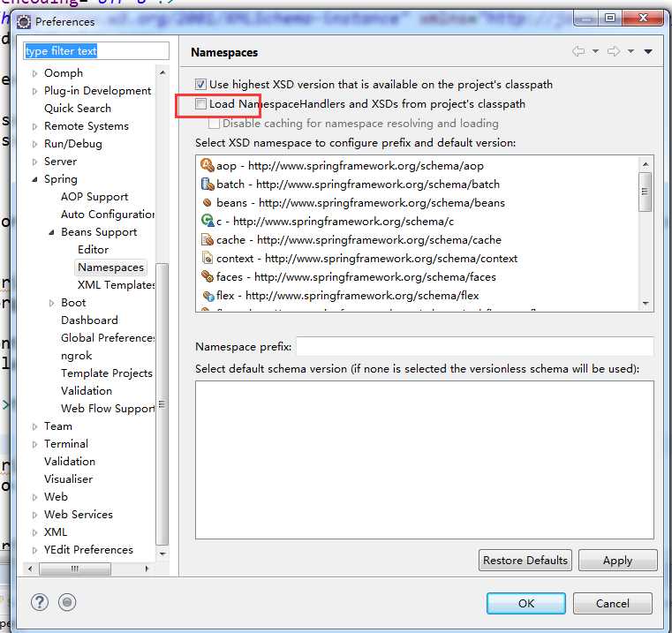672x633 pixels.
Task: Confirm with the OK button
Action: 526,603
